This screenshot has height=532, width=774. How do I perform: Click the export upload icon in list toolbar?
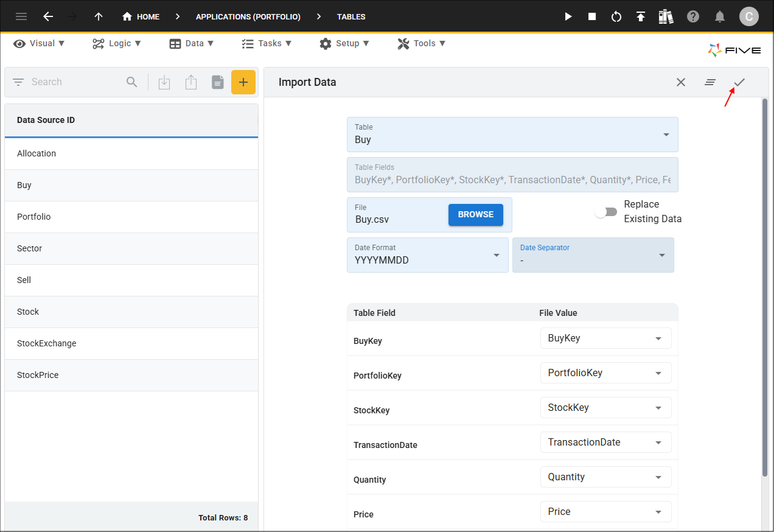191,82
